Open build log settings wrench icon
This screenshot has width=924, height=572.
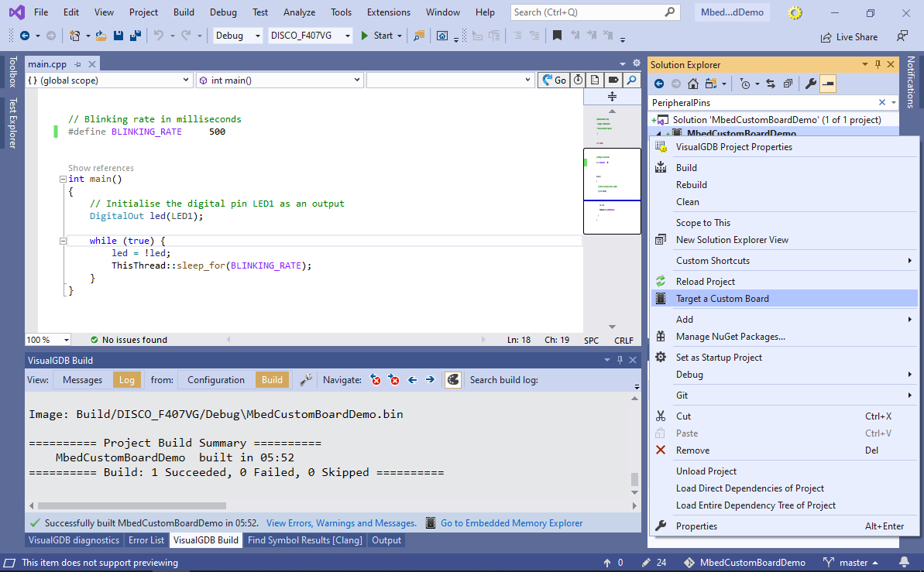click(306, 380)
